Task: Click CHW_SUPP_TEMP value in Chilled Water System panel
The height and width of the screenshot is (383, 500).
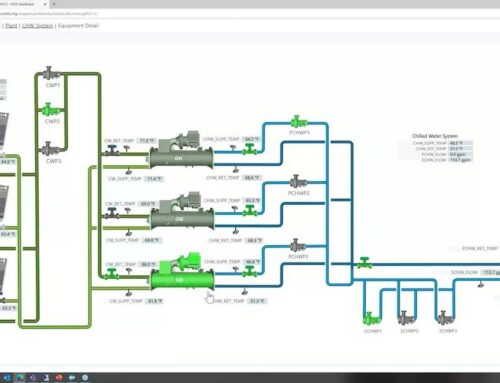Action: tap(461, 143)
